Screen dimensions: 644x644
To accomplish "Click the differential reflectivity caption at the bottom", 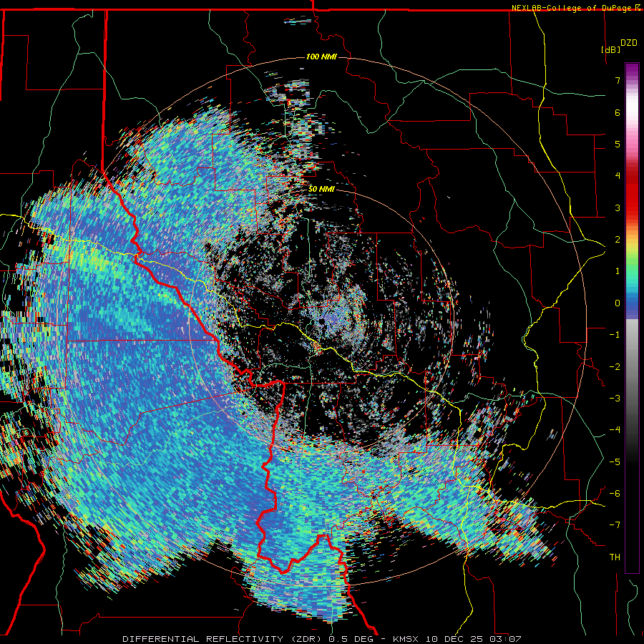I will tap(322, 639).
